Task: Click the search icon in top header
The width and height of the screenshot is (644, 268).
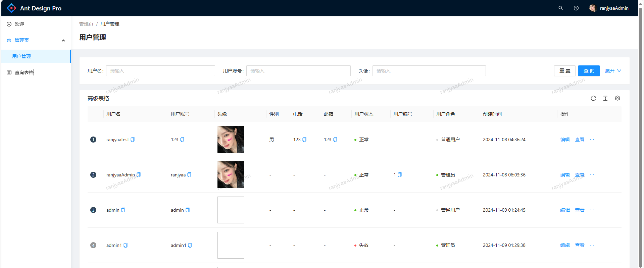Action: (x=560, y=8)
